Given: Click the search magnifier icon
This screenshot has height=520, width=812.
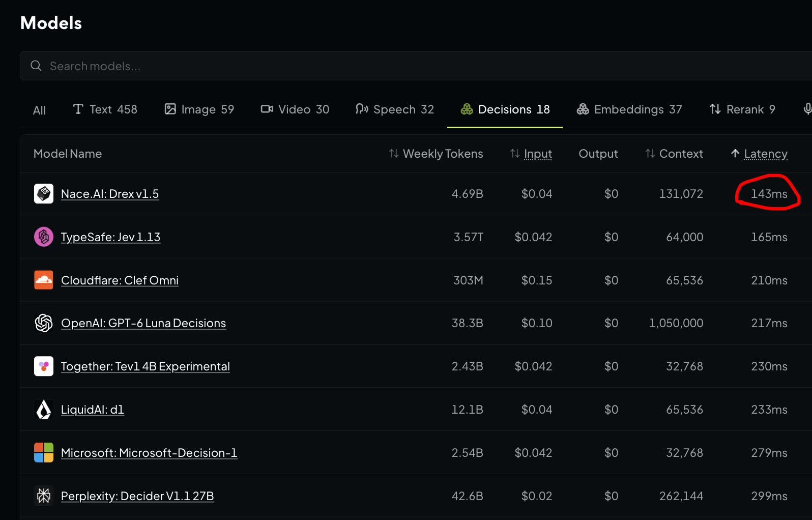Looking at the screenshot, I should pos(36,66).
